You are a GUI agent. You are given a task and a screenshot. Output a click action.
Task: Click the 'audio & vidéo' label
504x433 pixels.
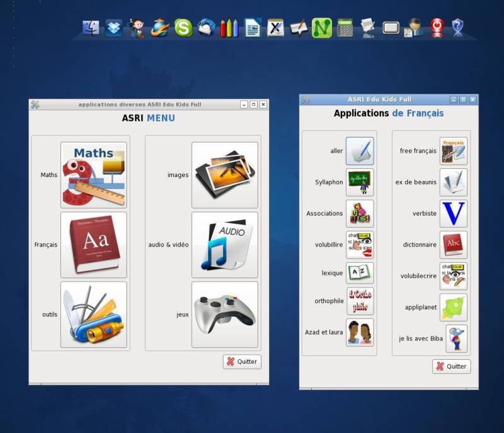(x=168, y=245)
